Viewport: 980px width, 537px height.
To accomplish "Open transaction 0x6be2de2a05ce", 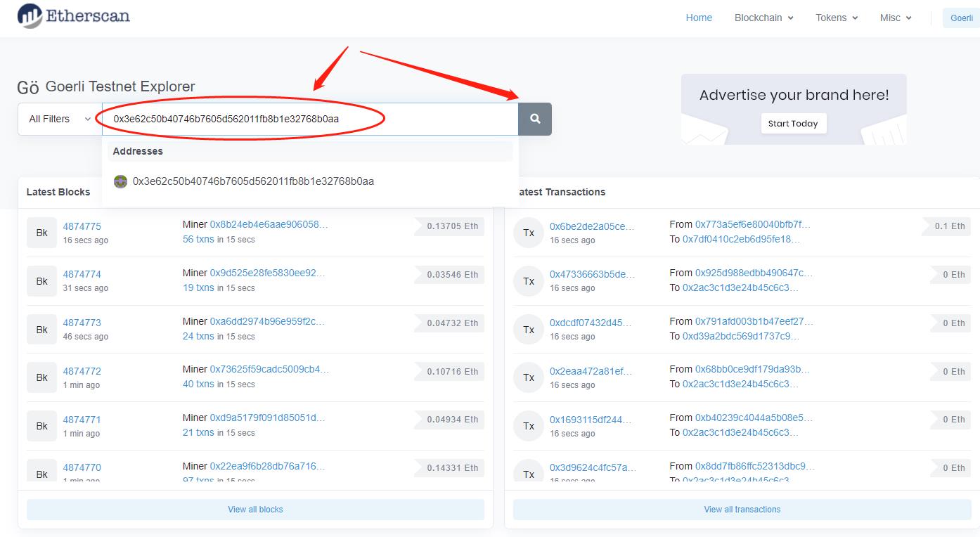I will 592,226.
